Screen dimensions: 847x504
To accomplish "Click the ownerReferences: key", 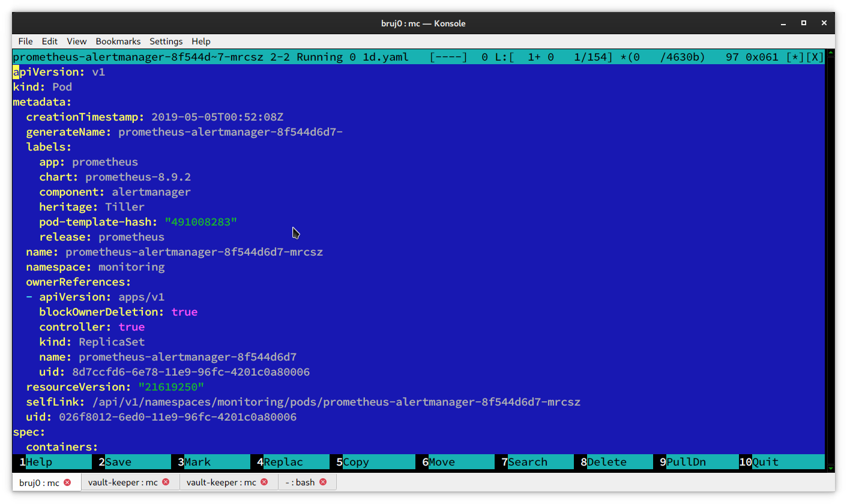I will click(x=79, y=282).
